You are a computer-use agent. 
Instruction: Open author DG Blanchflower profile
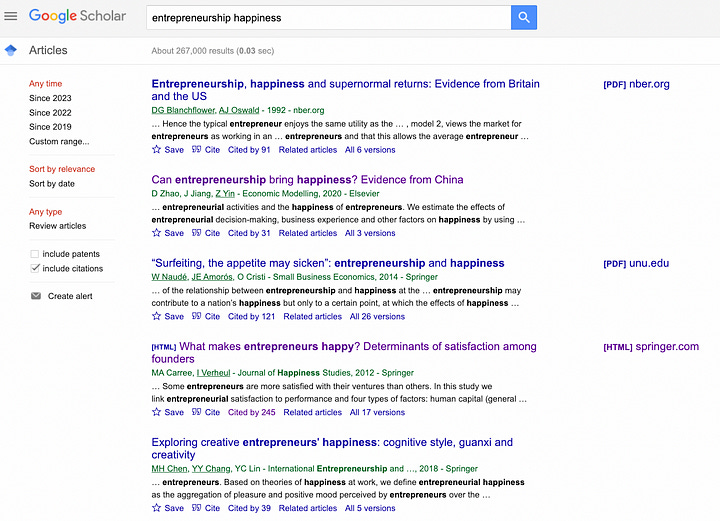183,110
